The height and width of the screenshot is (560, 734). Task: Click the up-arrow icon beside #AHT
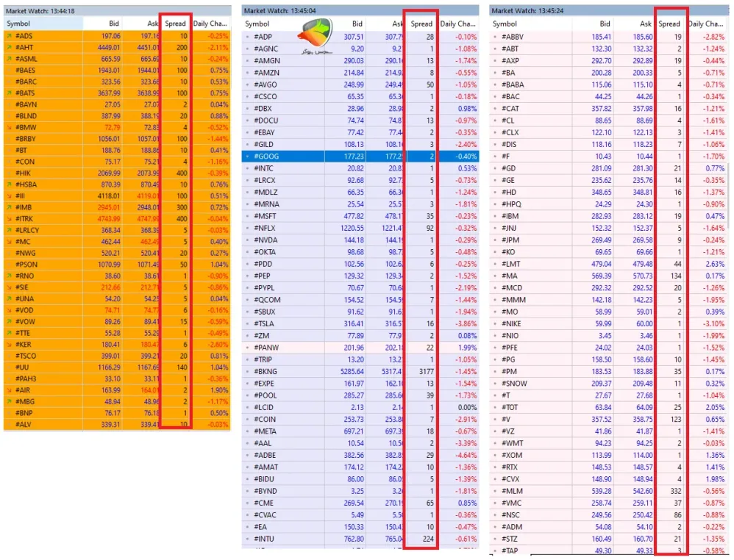10,47
